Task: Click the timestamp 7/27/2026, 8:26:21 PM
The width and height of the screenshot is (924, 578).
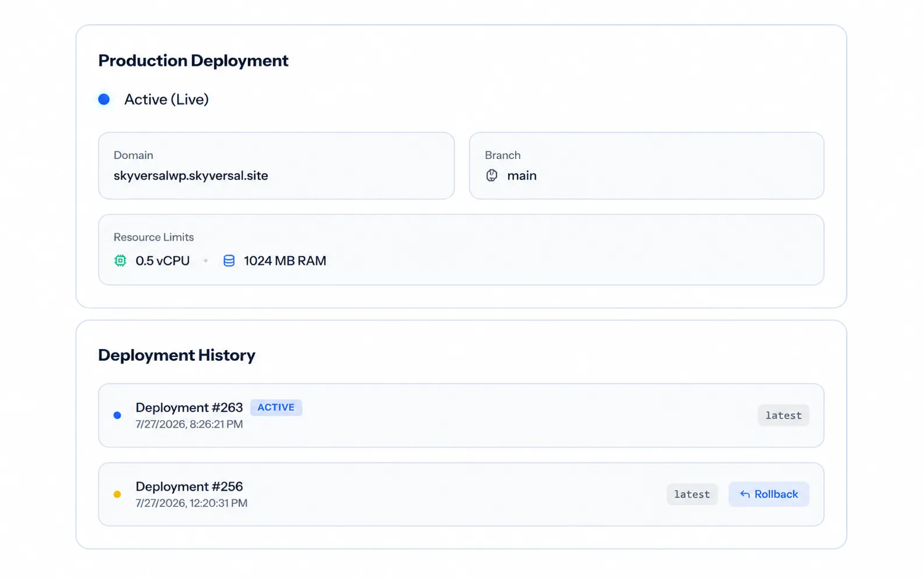Action: (189, 424)
